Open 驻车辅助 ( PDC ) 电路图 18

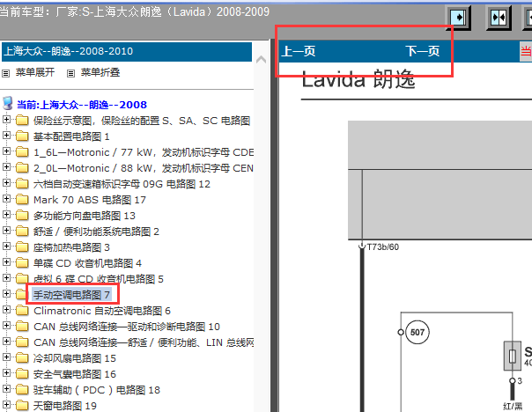pos(96,390)
